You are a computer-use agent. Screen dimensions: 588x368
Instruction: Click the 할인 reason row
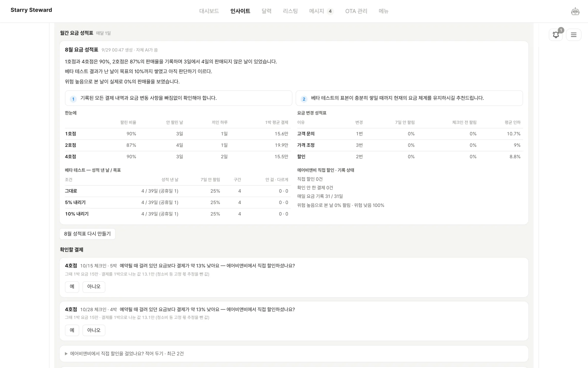(410, 157)
